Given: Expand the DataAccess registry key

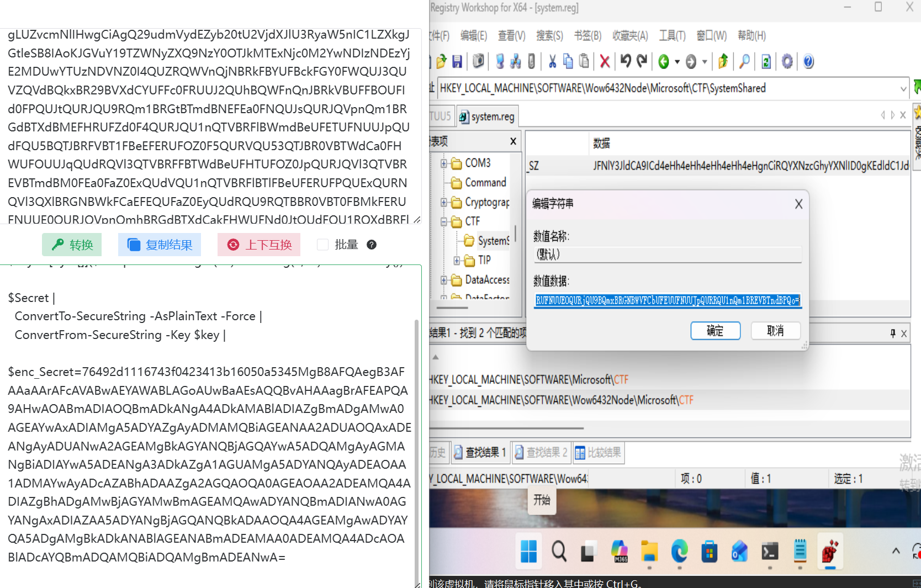Looking at the screenshot, I should [444, 280].
